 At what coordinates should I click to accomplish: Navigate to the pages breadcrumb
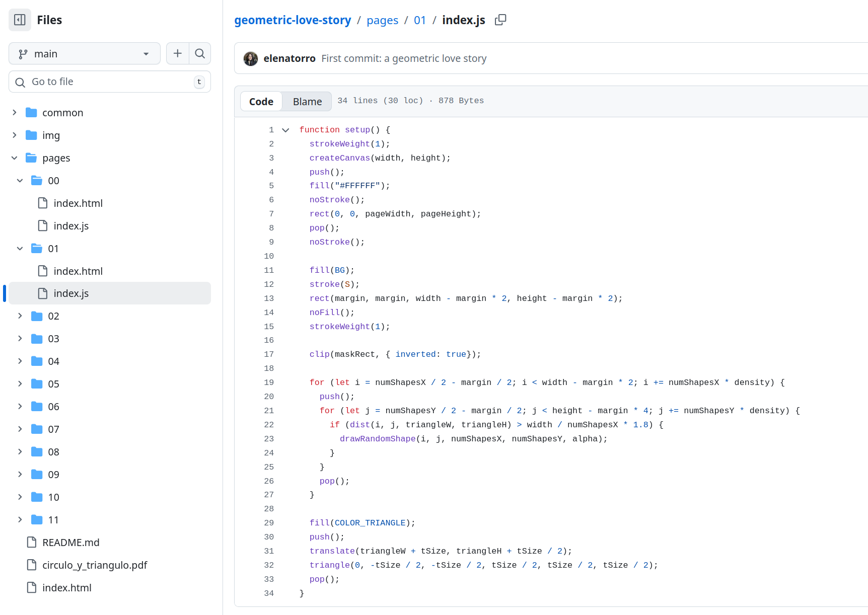click(382, 20)
